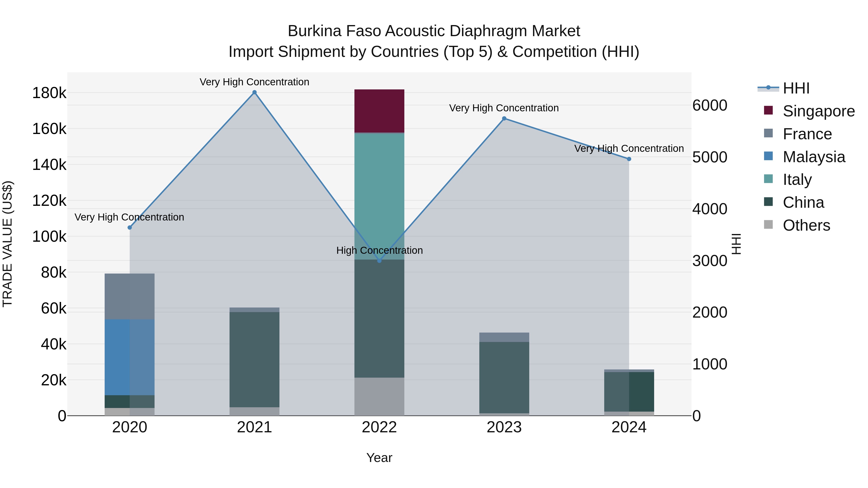
Task: Click the Others segment of 2021 bar
Action: coord(254,412)
